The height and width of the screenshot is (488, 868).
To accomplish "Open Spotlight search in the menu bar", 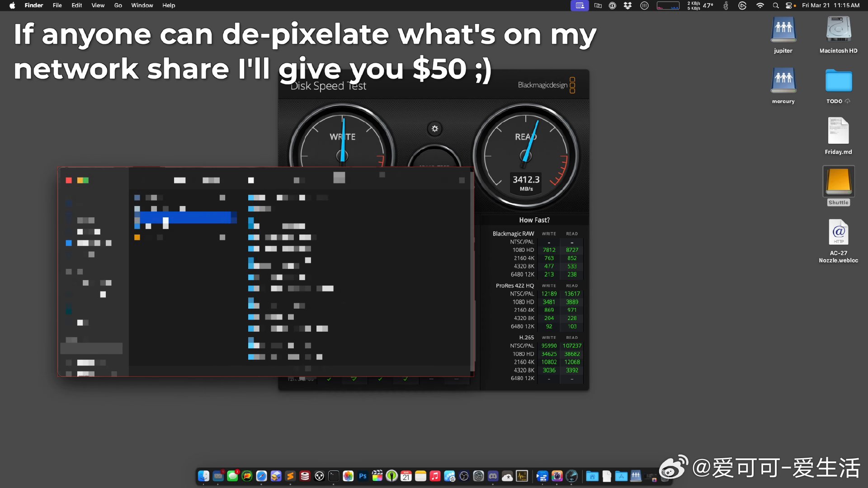I will [x=776, y=5].
